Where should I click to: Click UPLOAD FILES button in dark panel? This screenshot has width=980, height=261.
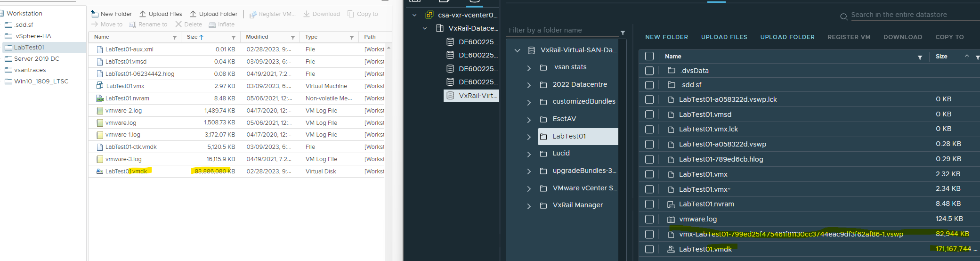click(x=724, y=37)
